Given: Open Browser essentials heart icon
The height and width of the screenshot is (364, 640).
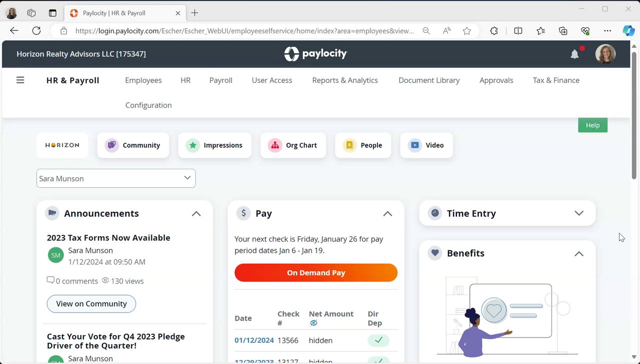Looking at the screenshot, I should tap(585, 31).
